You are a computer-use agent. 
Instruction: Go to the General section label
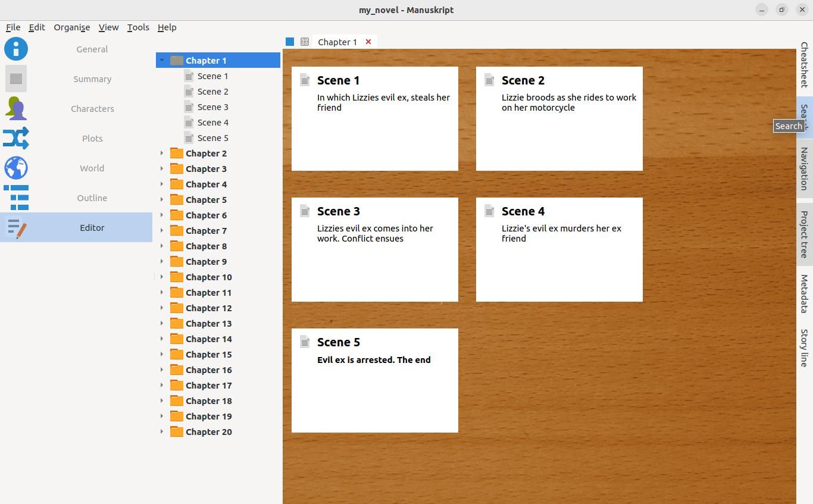click(92, 49)
